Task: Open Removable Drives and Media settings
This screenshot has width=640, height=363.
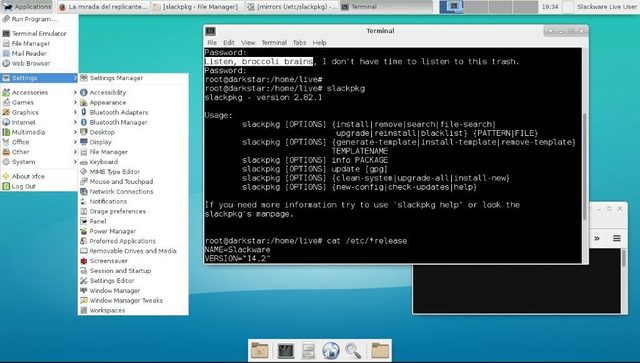Action: (x=133, y=251)
